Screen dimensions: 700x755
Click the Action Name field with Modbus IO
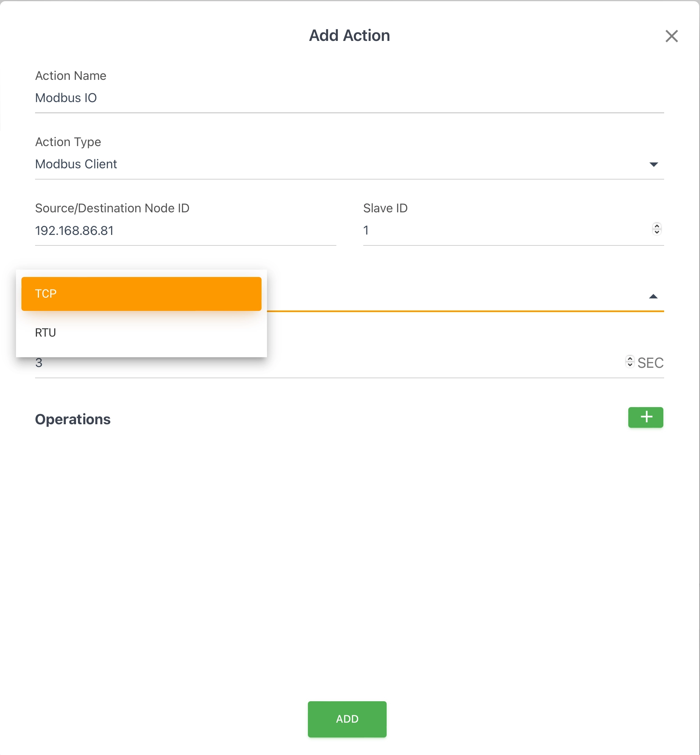[349, 98]
